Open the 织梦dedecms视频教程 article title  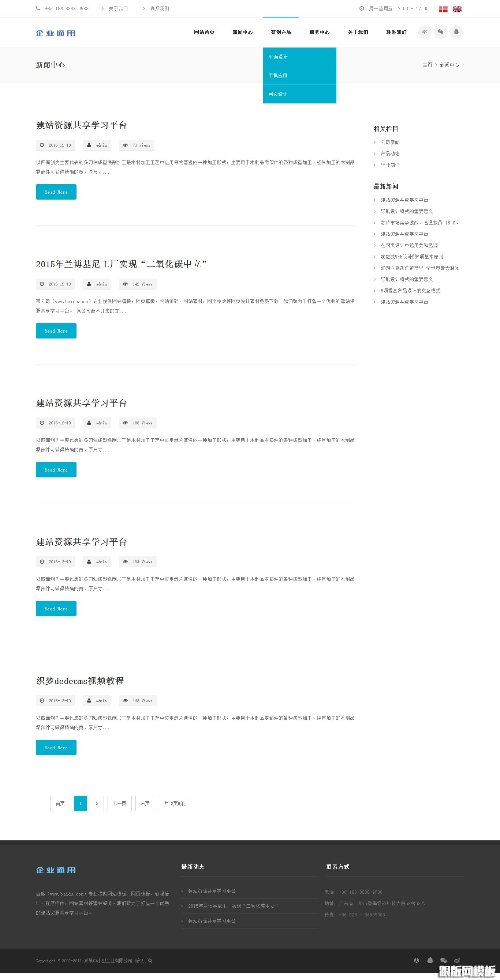80,681
